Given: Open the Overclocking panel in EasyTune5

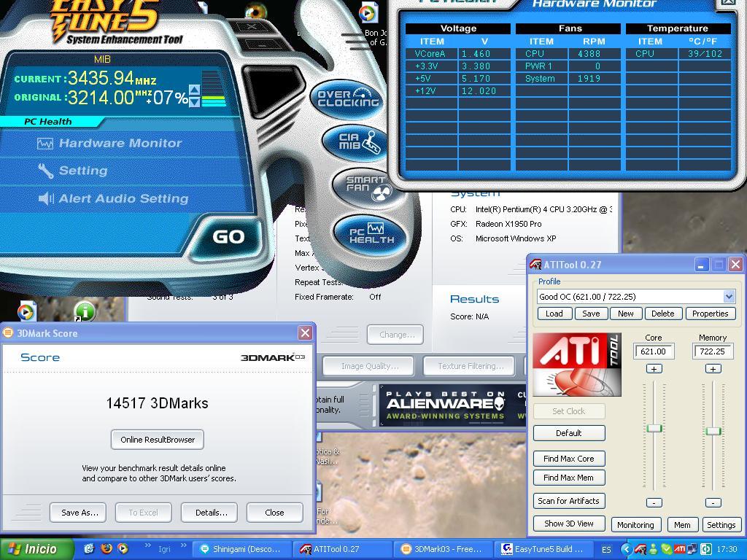Looking at the screenshot, I should [x=348, y=98].
